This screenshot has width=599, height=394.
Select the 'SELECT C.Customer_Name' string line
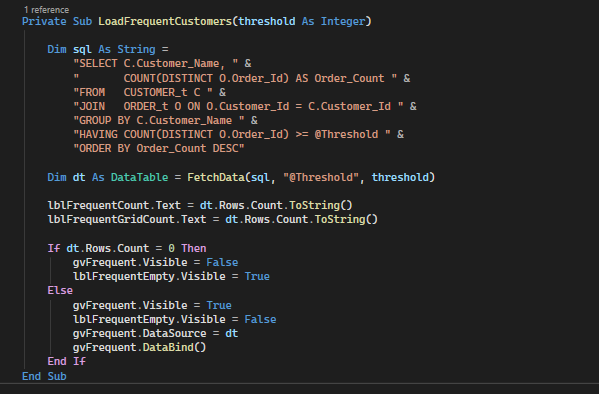tap(162, 63)
